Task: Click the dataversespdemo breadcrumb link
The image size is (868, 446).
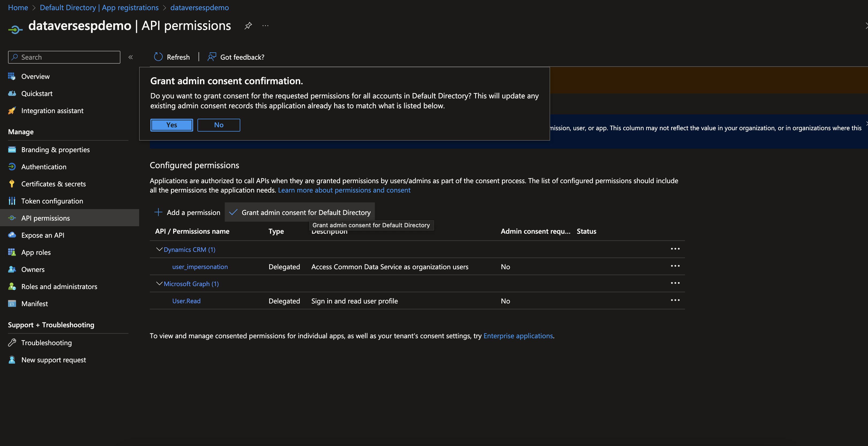Action: [x=200, y=7]
